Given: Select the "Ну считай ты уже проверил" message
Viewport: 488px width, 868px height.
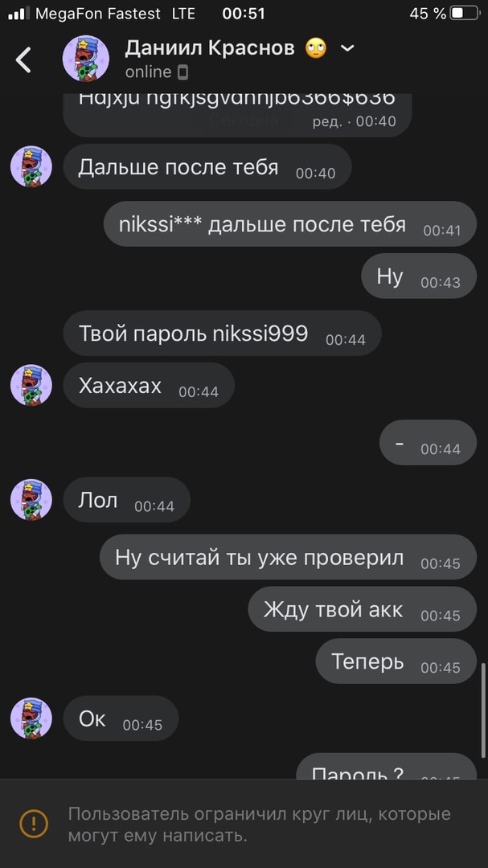Looking at the screenshot, I should click(288, 557).
